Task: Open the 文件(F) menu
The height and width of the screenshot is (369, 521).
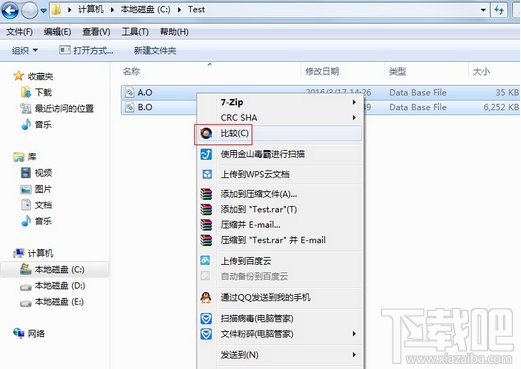Action: click(19, 32)
